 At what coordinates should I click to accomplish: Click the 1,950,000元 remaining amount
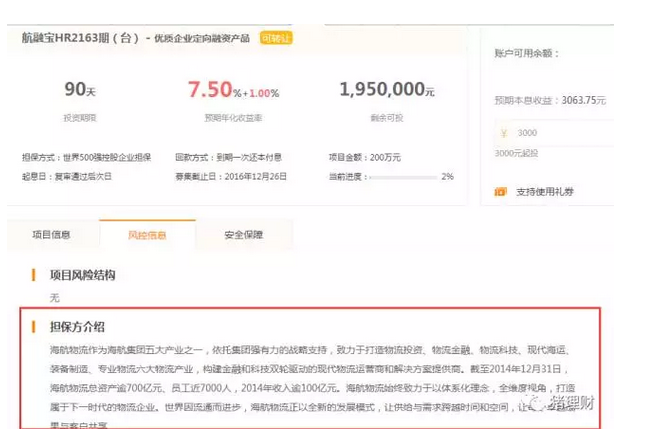[387, 89]
